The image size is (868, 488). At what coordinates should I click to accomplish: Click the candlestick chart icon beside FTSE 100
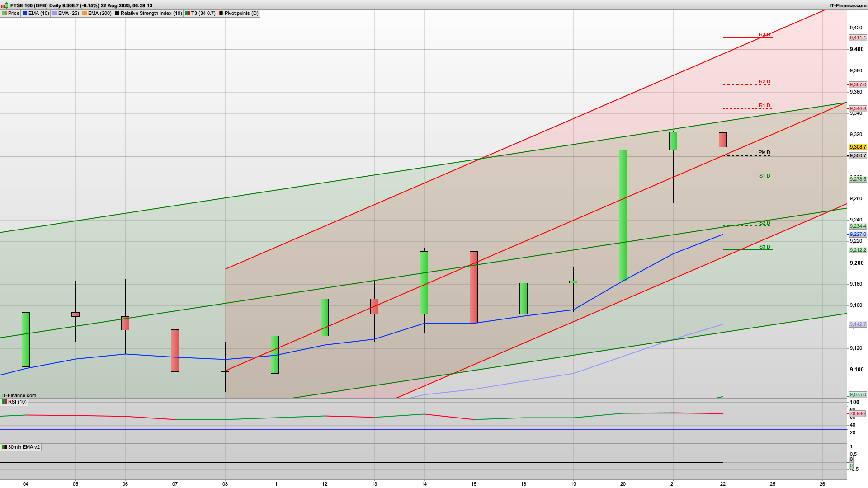click(5, 5)
